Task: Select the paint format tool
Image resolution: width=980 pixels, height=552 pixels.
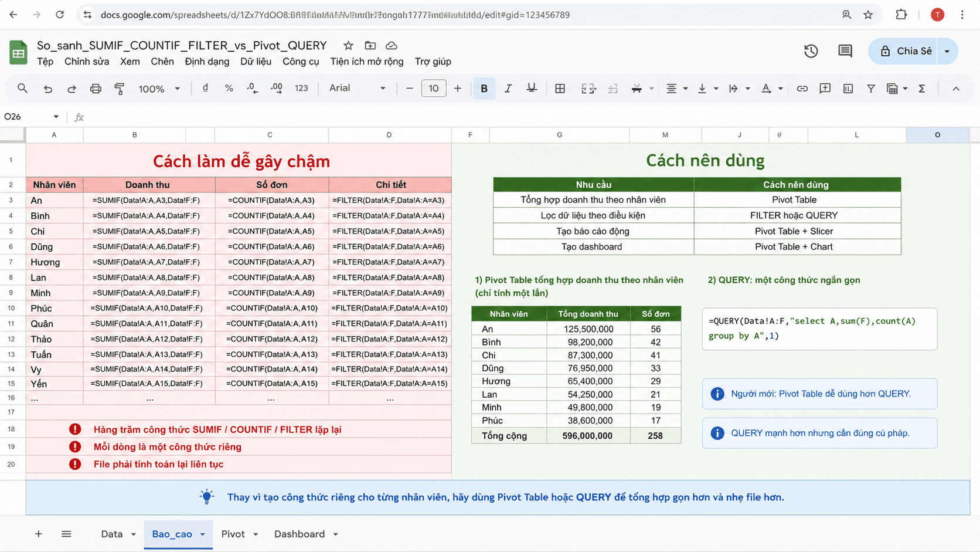Action: click(x=120, y=89)
